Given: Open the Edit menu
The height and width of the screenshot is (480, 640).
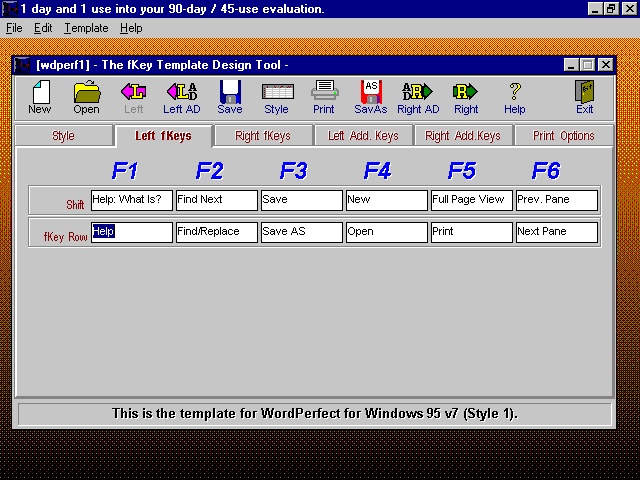Looking at the screenshot, I should click(43, 28).
